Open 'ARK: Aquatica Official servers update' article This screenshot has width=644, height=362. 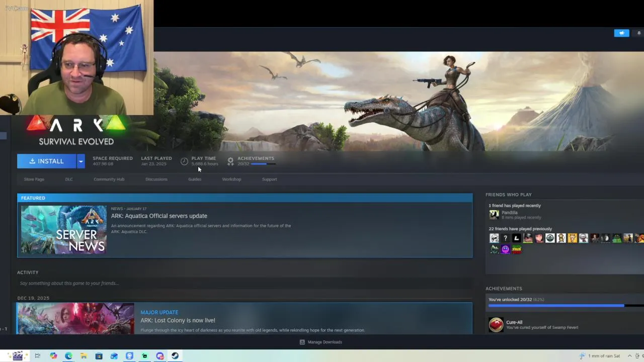click(159, 216)
